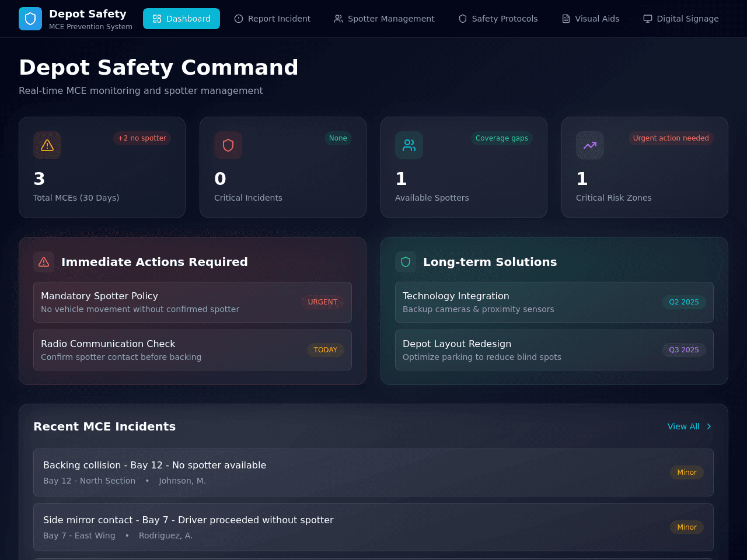747x560 pixels.
Task: Click the Critical Incidents label
Action: point(248,198)
